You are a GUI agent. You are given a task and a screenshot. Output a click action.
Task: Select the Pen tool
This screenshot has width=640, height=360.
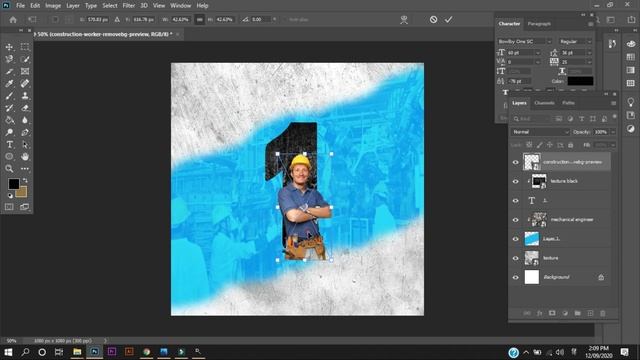(25, 132)
